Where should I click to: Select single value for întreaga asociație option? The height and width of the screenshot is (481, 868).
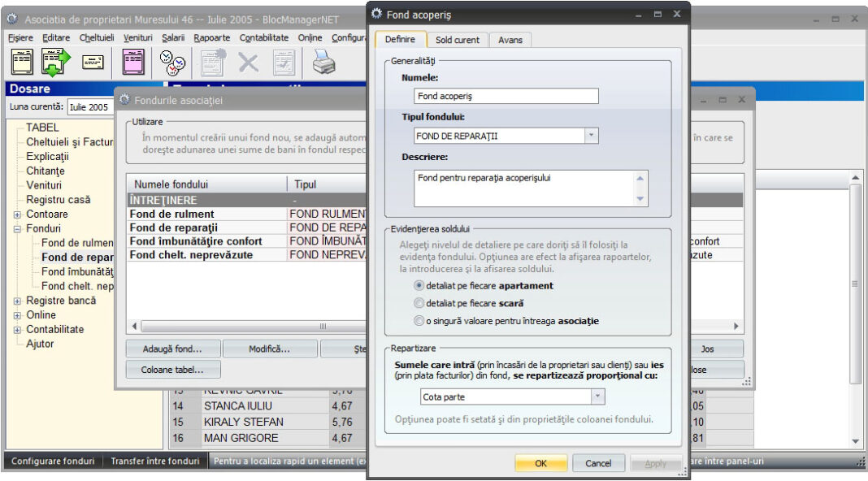(x=419, y=321)
